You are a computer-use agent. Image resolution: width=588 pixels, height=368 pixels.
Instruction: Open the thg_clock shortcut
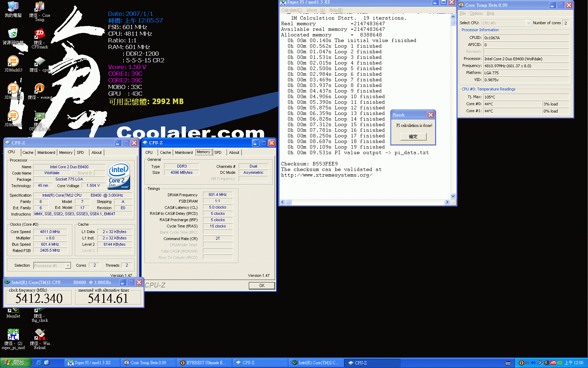coord(40,315)
